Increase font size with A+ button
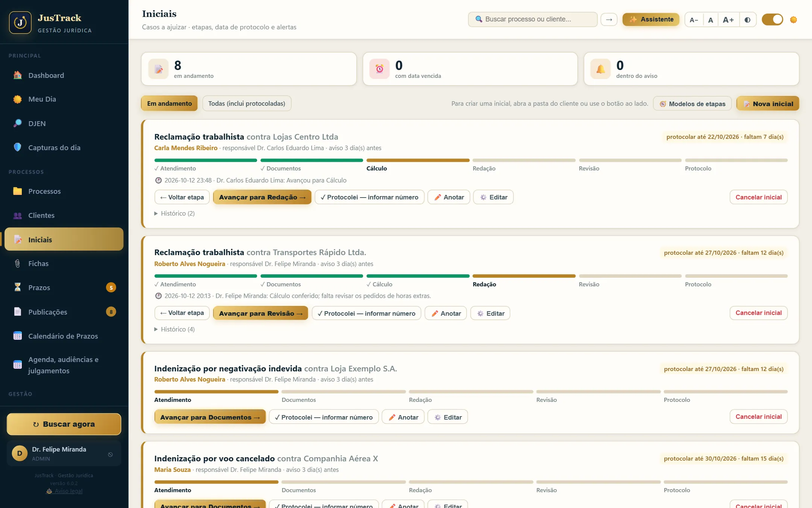Screen dimensions: 812x508 [729, 20]
